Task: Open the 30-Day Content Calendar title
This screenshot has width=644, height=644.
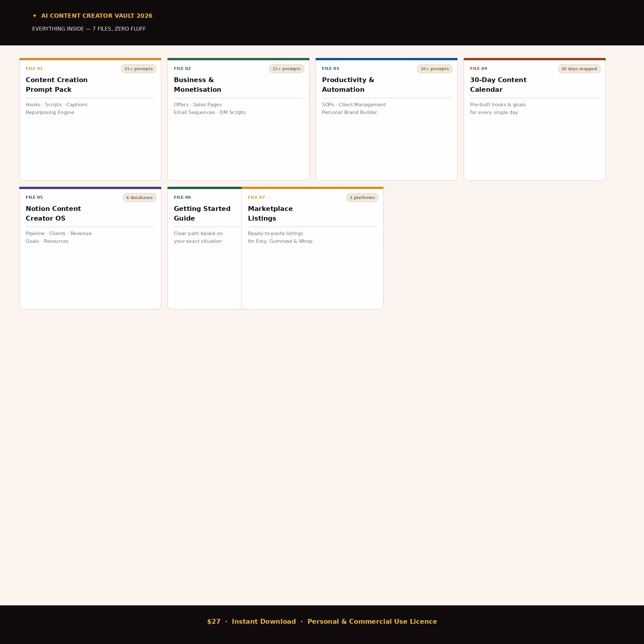Action: pyautogui.click(x=498, y=85)
